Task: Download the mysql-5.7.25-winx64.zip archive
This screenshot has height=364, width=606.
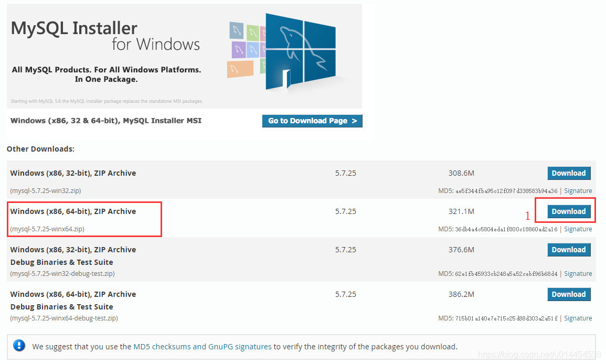Action: coord(569,211)
